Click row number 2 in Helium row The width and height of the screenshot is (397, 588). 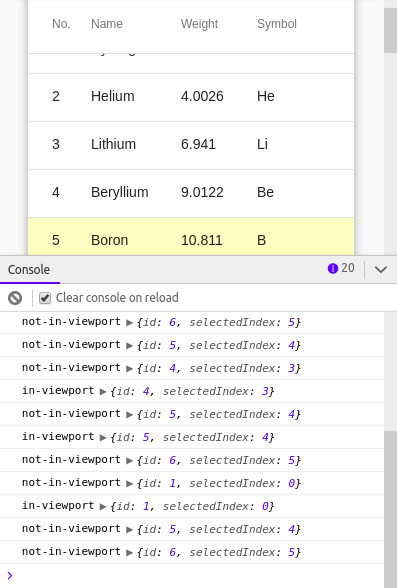pyautogui.click(x=56, y=96)
